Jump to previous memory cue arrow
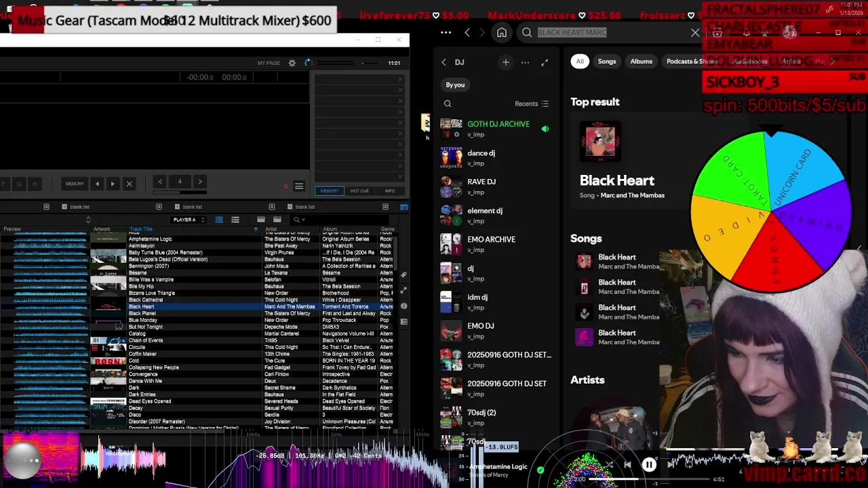This screenshot has height=488, width=868. (x=97, y=184)
